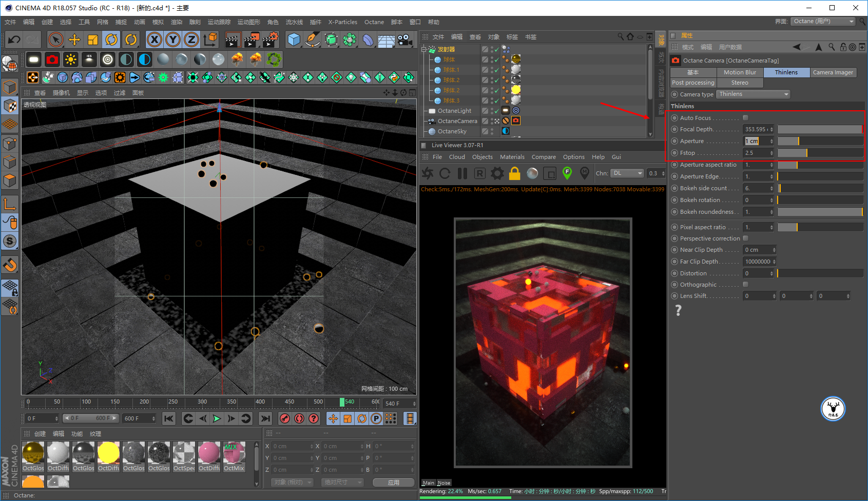This screenshot has width=868, height=501.
Task: Enable the Perspective correction checkbox
Action: click(x=745, y=238)
